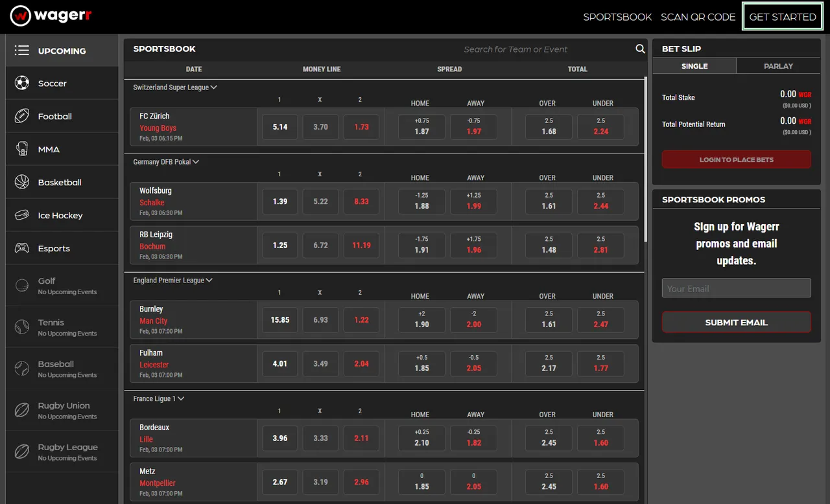Pick draw odds 3.70 for FC Zürich match
Screen dimensions: 830x504
tap(320, 127)
